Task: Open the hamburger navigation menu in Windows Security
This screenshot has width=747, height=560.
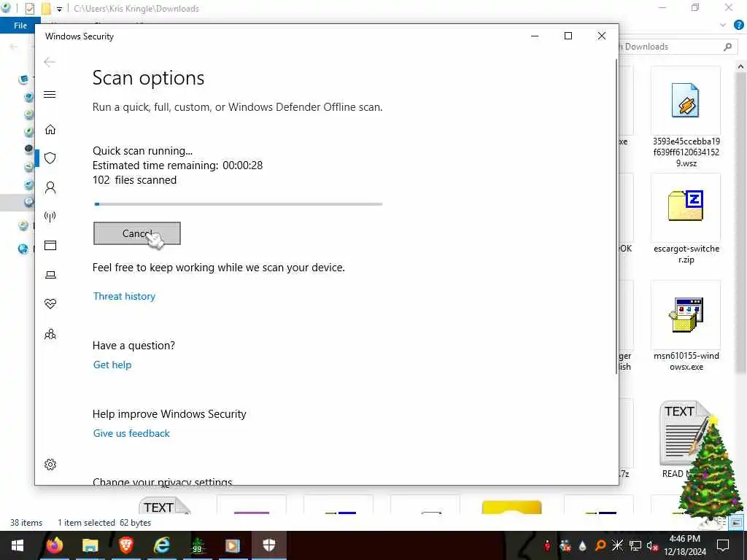Action: [50, 94]
